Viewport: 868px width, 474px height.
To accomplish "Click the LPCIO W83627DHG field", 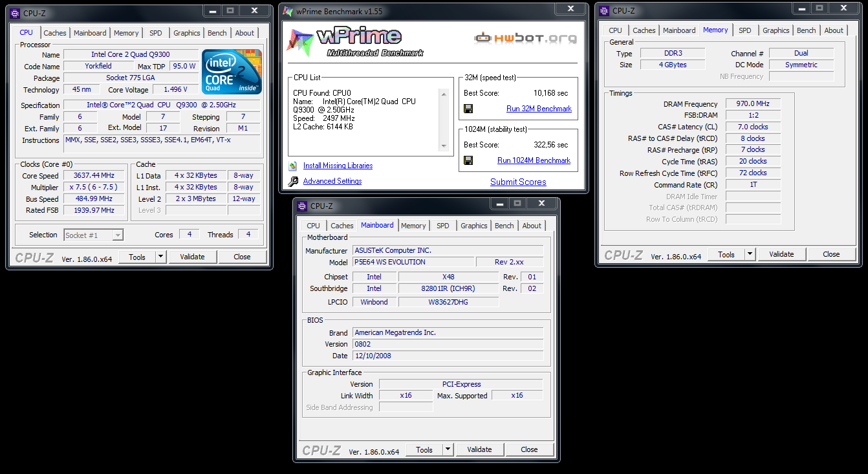I will coord(448,302).
